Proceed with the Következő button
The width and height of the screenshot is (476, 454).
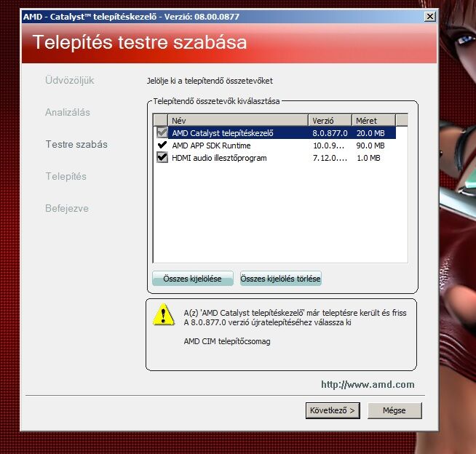coord(333,410)
